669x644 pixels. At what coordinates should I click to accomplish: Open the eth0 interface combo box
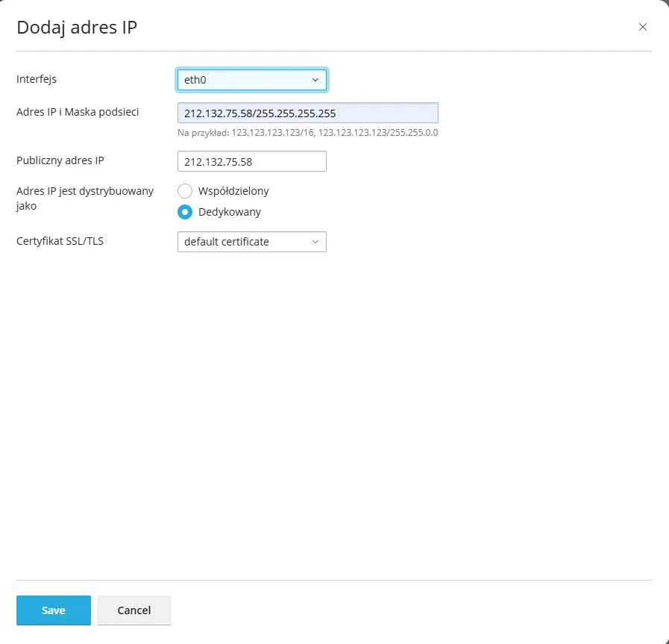tap(252, 80)
